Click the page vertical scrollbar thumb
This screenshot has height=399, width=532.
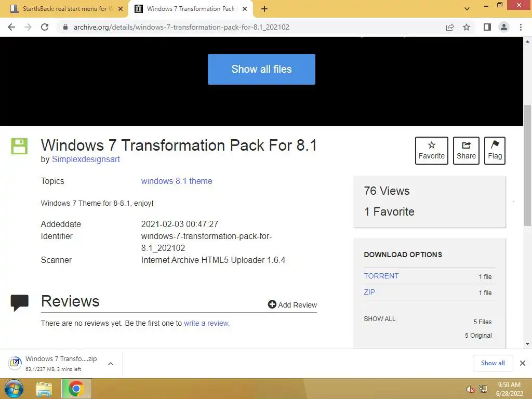click(528, 166)
